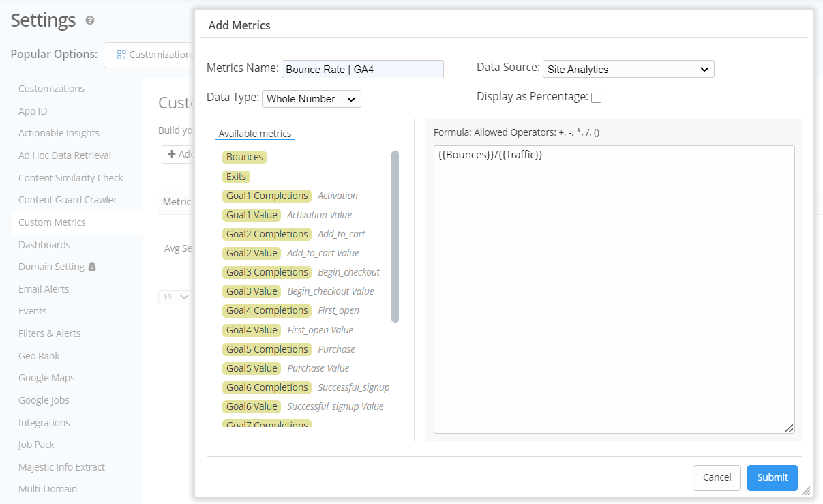This screenshot has height=504, width=823.
Task: Click the help question mark icon beside Settings
Action: click(x=90, y=20)
